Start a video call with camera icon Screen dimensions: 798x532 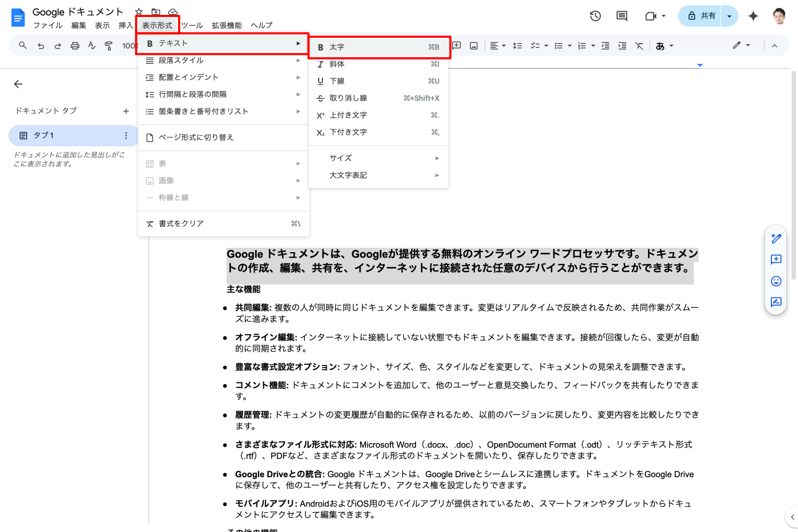pos(651,16)
